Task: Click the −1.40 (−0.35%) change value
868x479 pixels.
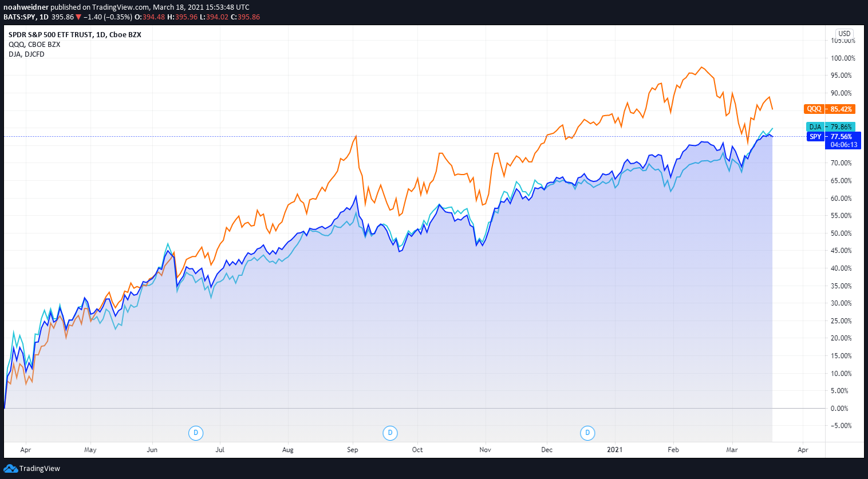Action: click(x=108, y=17)
